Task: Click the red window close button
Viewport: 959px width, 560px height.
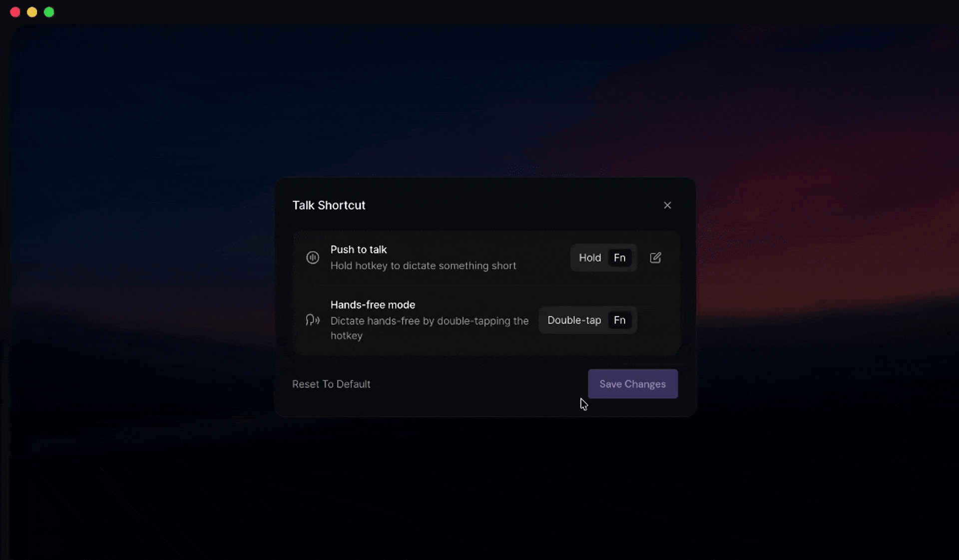Action: (15, 12)
